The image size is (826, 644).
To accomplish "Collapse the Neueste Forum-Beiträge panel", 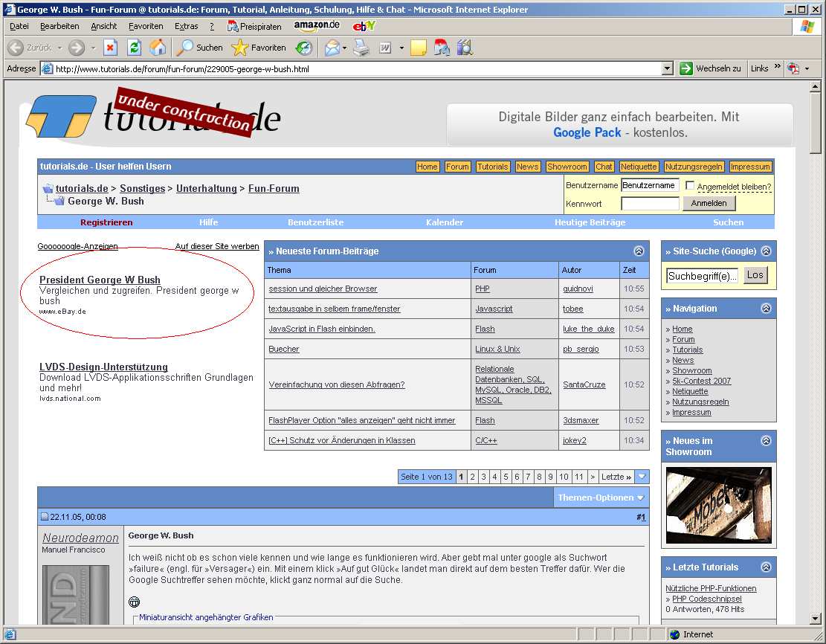I will [639, 251].
